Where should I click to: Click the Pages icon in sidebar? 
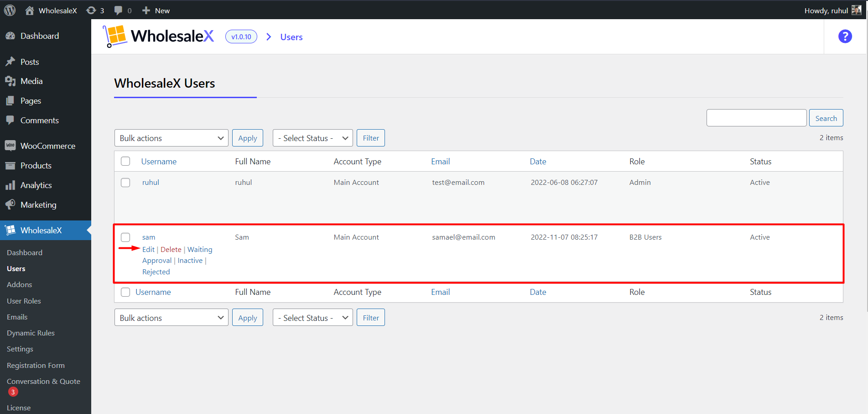pyautogui.click(x=10, y=101)
